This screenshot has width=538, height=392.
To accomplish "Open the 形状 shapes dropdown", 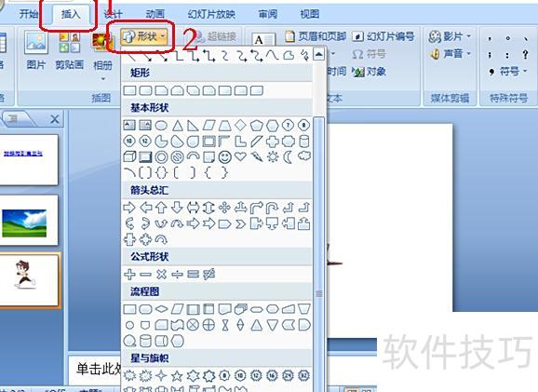I will (x=144, y=36).
